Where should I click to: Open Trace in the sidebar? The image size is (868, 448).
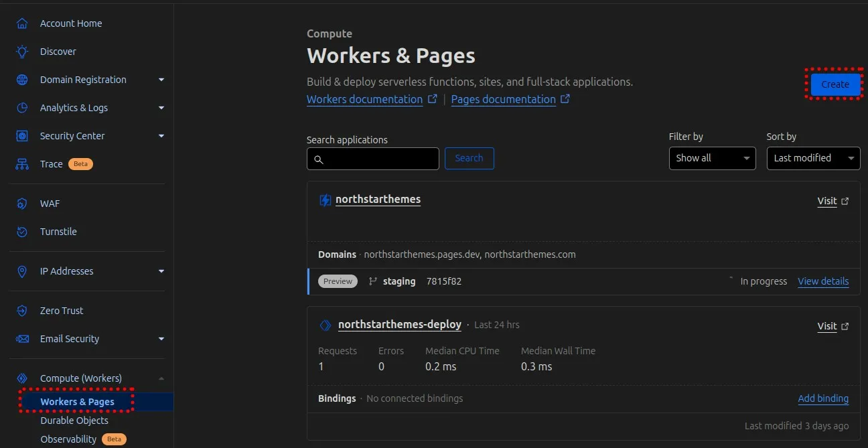(x=51, y=164)
